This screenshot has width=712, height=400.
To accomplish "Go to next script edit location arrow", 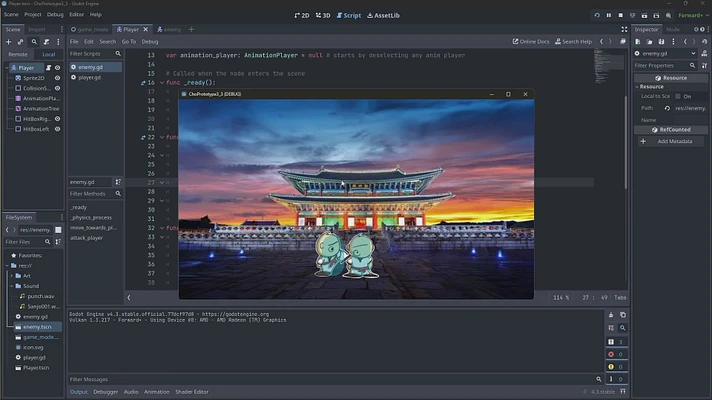I will point(610,42).
